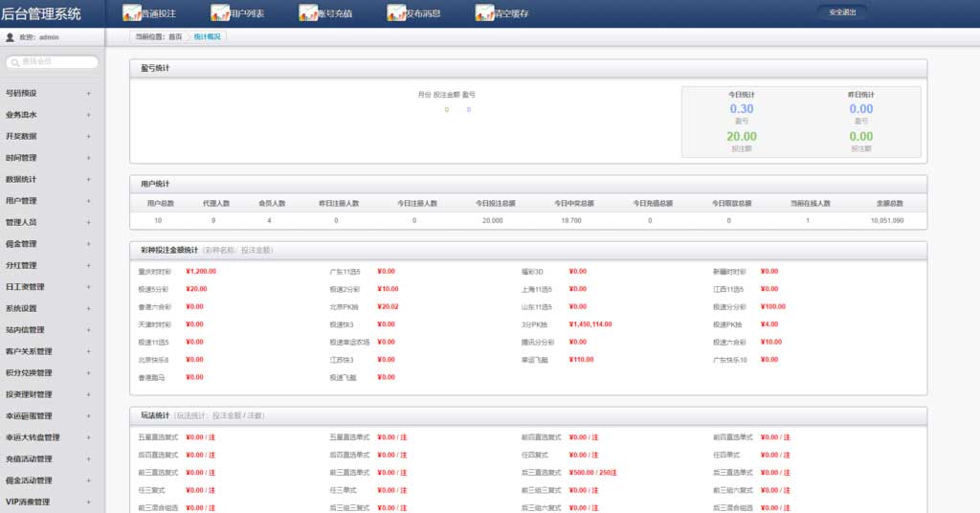
Task: Click the 帐号充值 chart icon
Action: coord(308,13)
